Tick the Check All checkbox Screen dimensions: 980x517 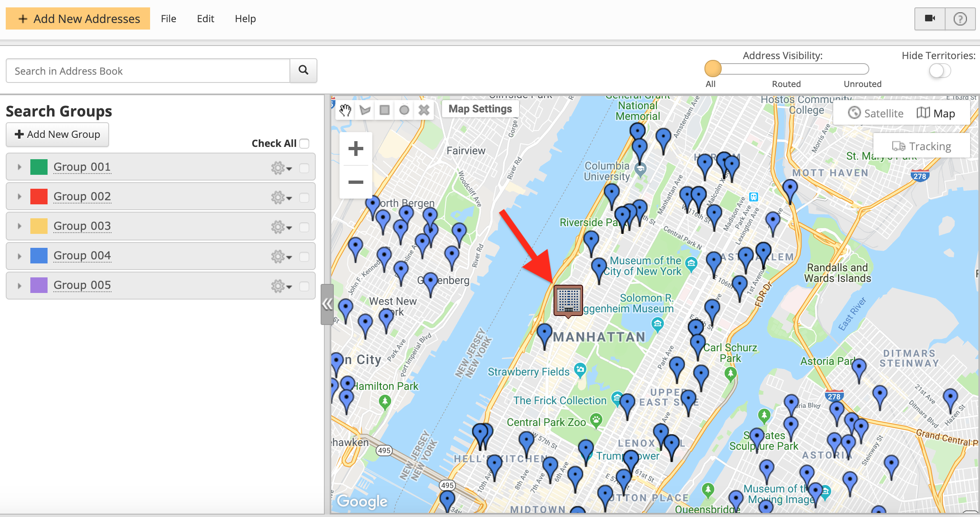click(x=304, y=143)
